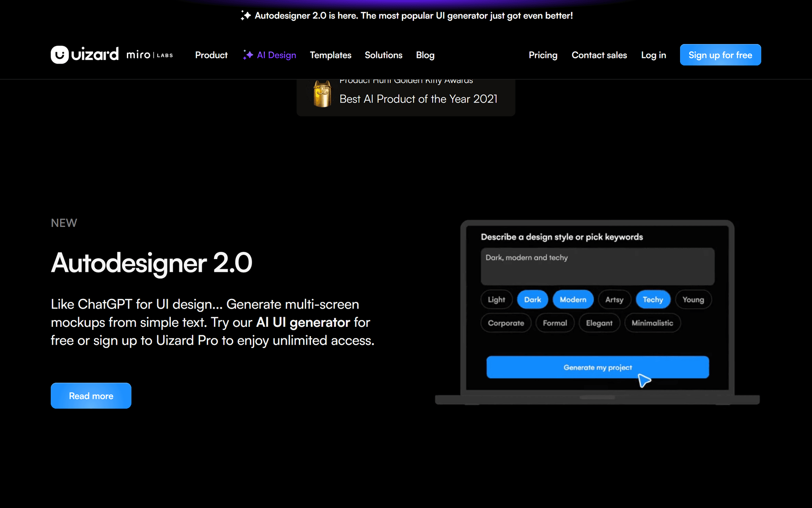This screenshot has height=508, width=812.
Task: Go to the Blog page
Action: [425, 55]
